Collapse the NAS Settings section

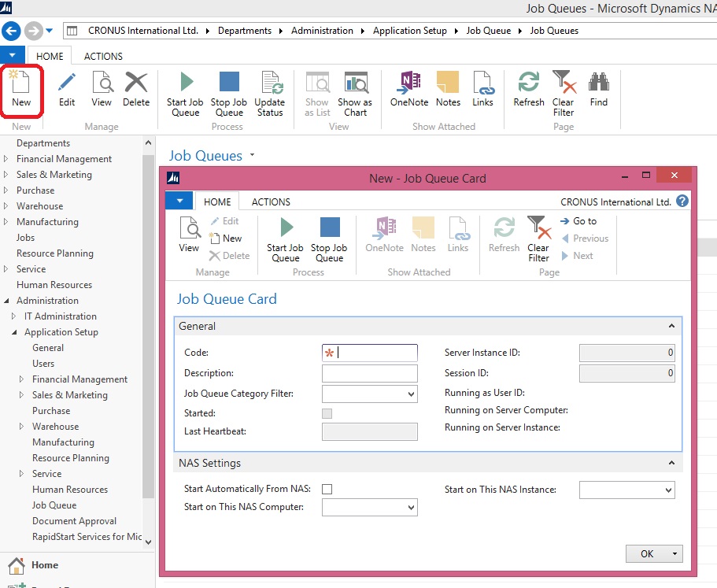click(x=671, y=464)
